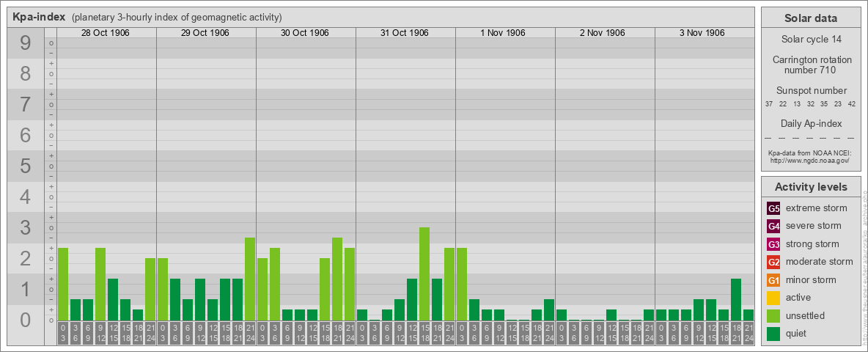Click the 29 Oct 21-24 bar
The width and height of the screenshot is (868, 352).
tap(250, 279)
